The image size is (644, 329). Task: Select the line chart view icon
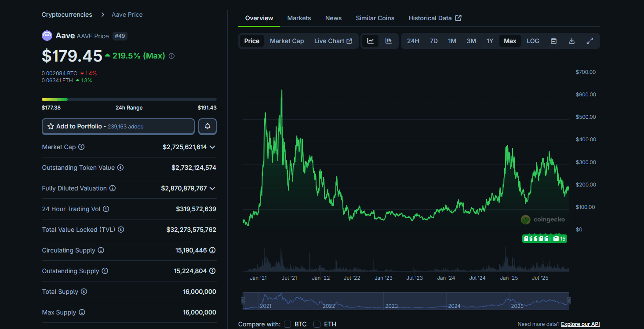370,40
